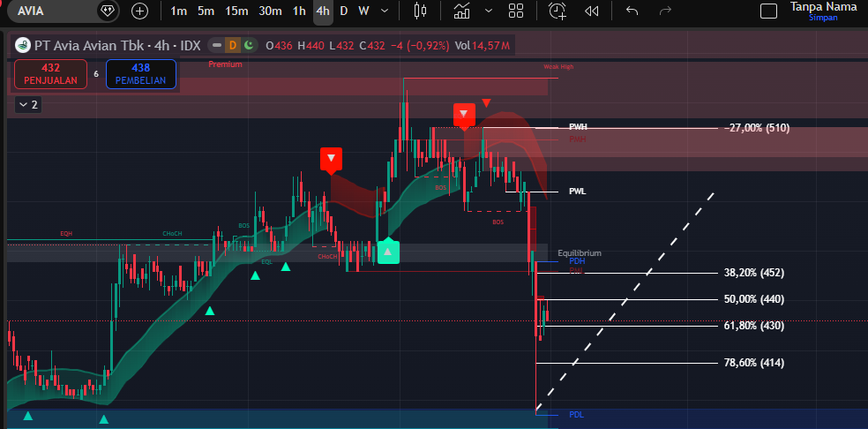Click the small red down triangle marker
868x429 pixels.
(486, 102)
